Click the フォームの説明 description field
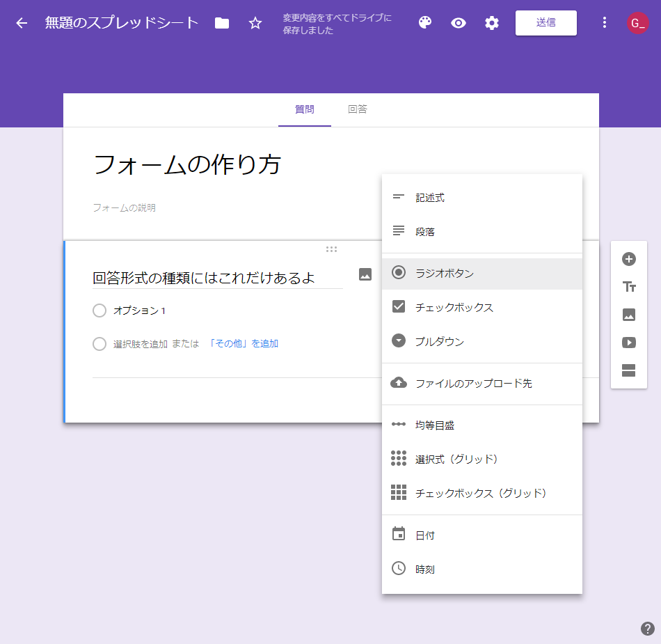This screenshot has width=661, height=644. click(x=125, y=207)
